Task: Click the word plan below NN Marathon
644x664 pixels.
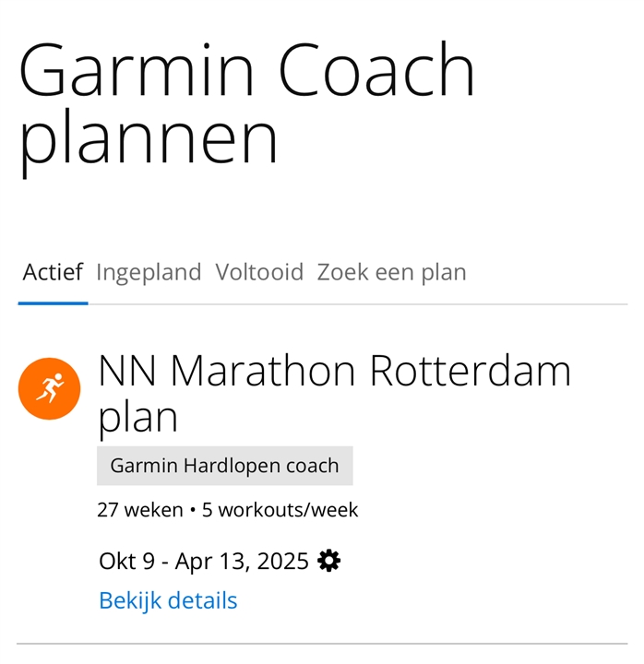Action: (137, 418)
